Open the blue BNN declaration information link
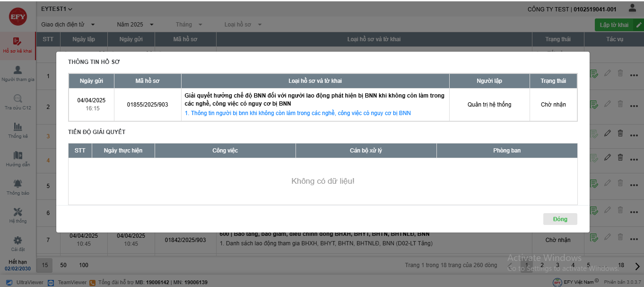The width and height of the screenshot is (644, 287). click(298, 113)
